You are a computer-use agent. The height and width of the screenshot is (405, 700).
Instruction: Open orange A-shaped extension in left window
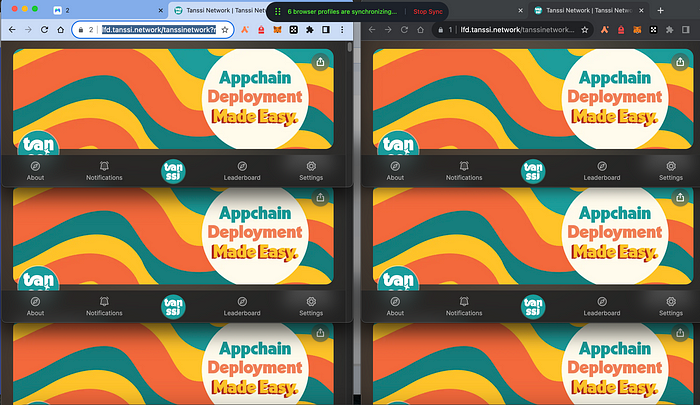click(x=245, y=30)
